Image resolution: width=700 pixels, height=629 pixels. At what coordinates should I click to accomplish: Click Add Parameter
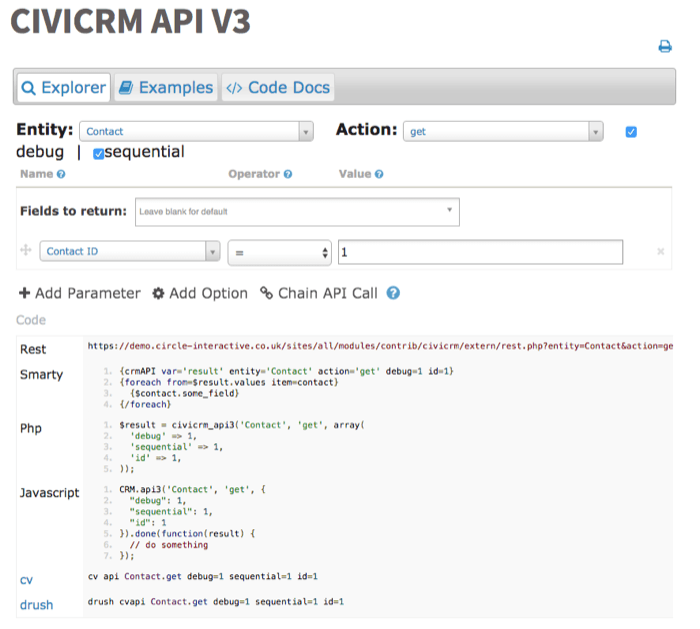(x=80, y=293)
